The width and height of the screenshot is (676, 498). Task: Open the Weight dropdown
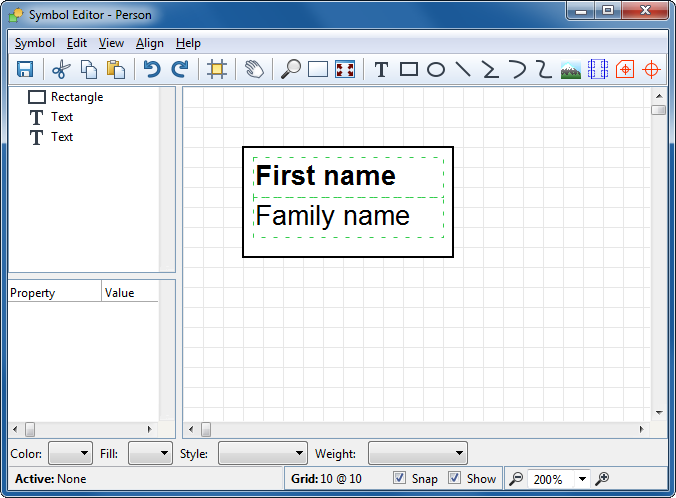click(417, 454)
